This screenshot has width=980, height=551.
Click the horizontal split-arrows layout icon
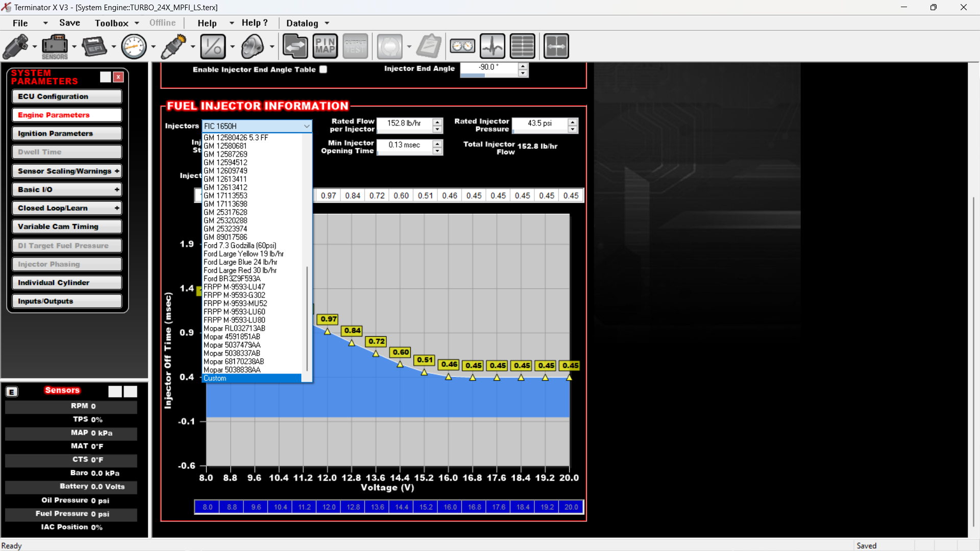tap(556, 46)
